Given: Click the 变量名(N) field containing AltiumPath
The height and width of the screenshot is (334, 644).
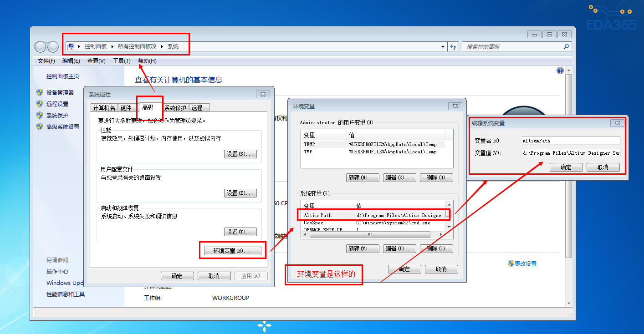Looking at the screenshot, I should coord(571,141).
